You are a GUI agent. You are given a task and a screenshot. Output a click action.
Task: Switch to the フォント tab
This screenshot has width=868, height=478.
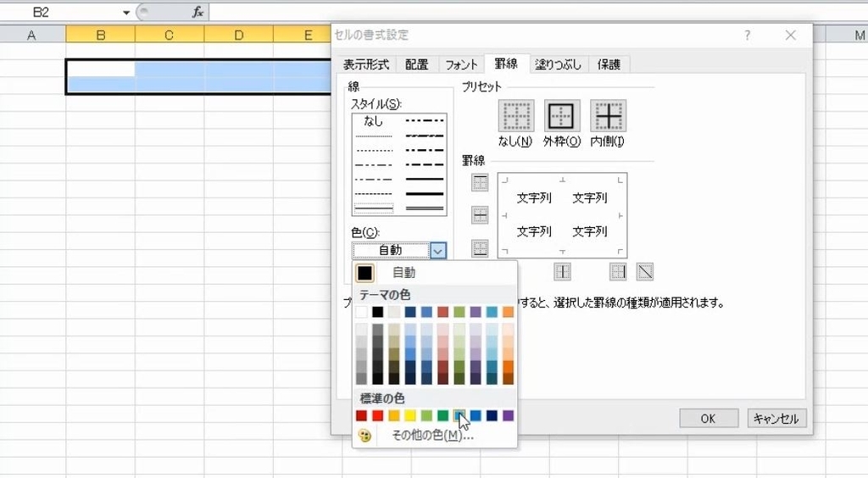pos(461,64)
